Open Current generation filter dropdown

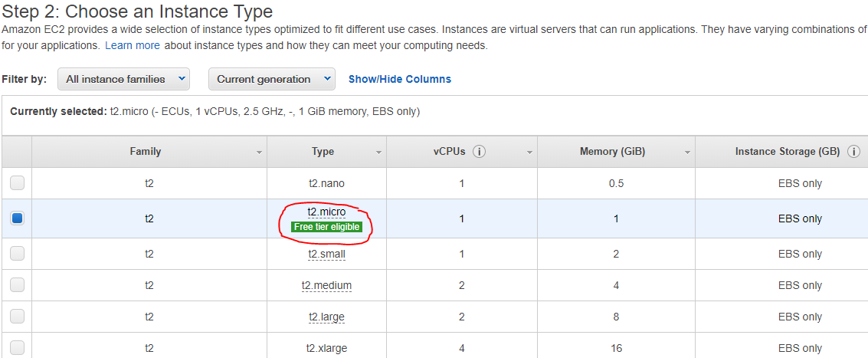pyautogui.click(x=272, y=79)
